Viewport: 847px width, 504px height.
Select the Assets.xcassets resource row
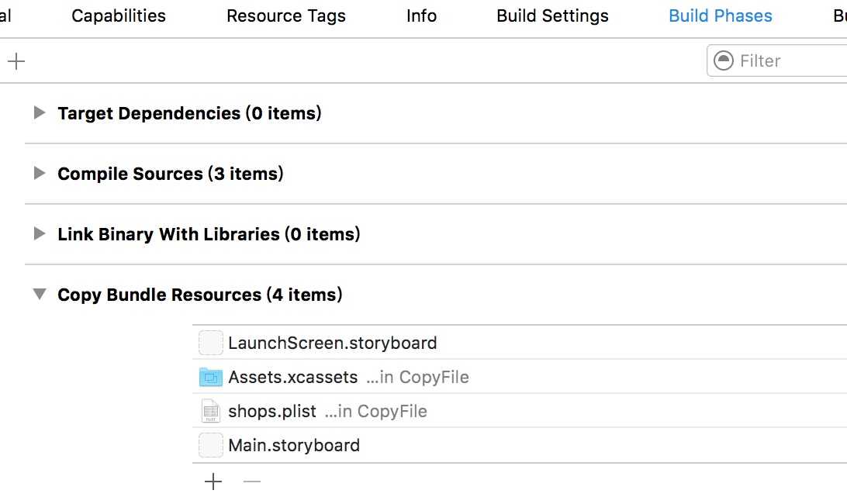(x=520, y=377)
